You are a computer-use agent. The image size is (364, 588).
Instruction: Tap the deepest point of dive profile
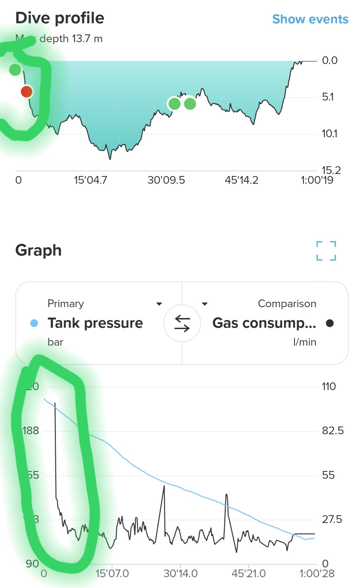pos(110,158)
